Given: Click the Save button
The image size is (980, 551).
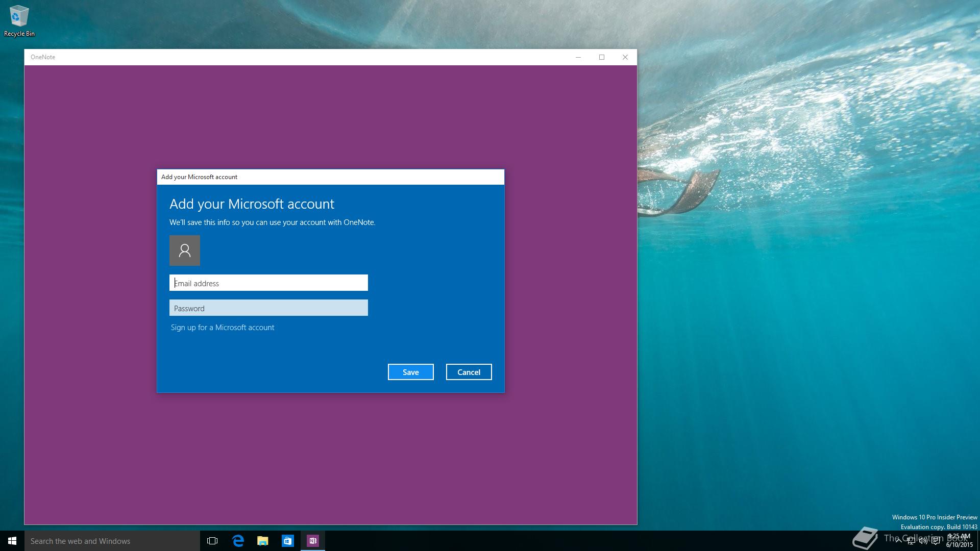Looking at the screenshot, I should [411, 372].
